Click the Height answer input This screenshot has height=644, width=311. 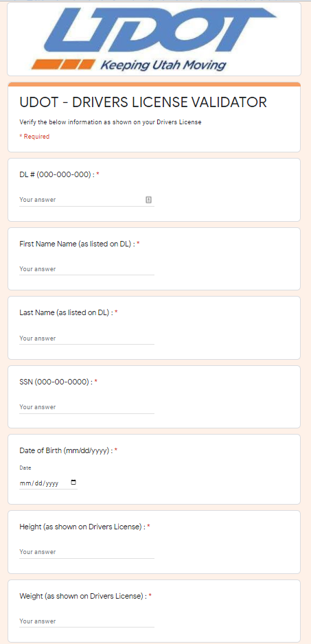[87, 552]
